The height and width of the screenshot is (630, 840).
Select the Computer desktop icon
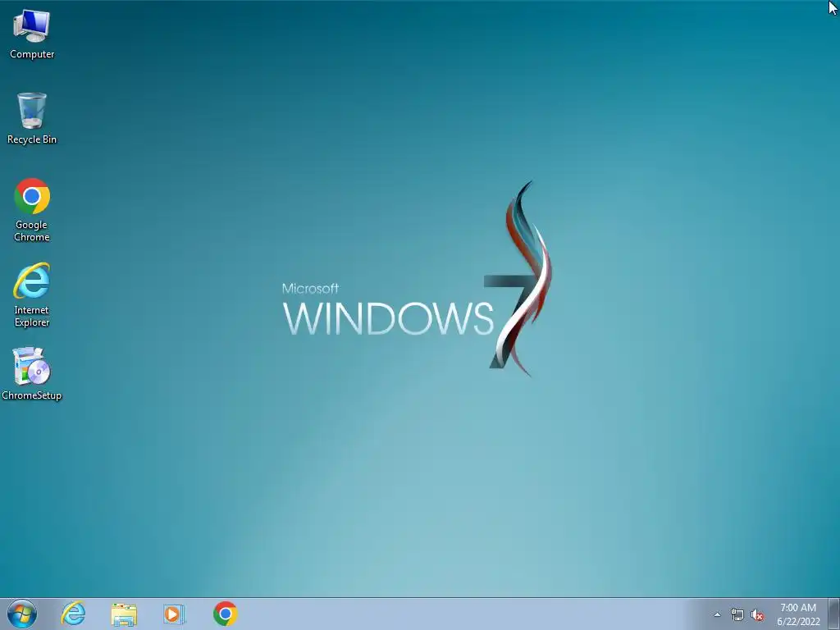[32, 34]
